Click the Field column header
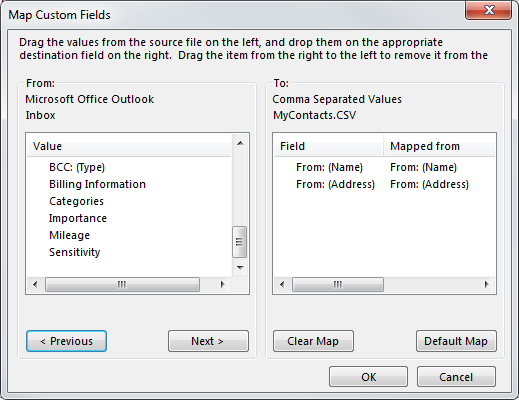The image size is (519, 400). (x=328, y=146)
